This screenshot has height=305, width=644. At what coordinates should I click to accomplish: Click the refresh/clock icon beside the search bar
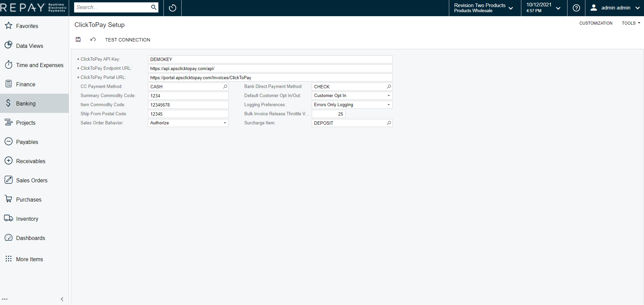[x=172, y=8]
